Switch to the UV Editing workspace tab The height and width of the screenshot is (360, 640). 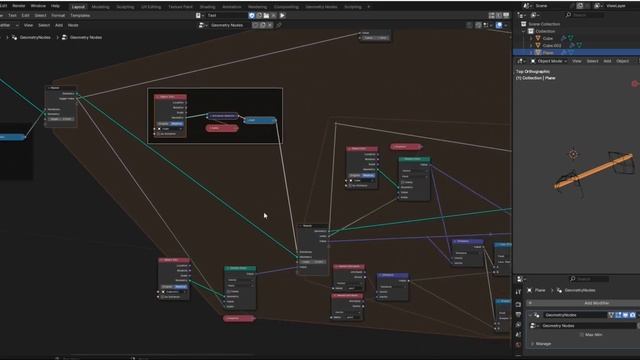tap(151, 7)
